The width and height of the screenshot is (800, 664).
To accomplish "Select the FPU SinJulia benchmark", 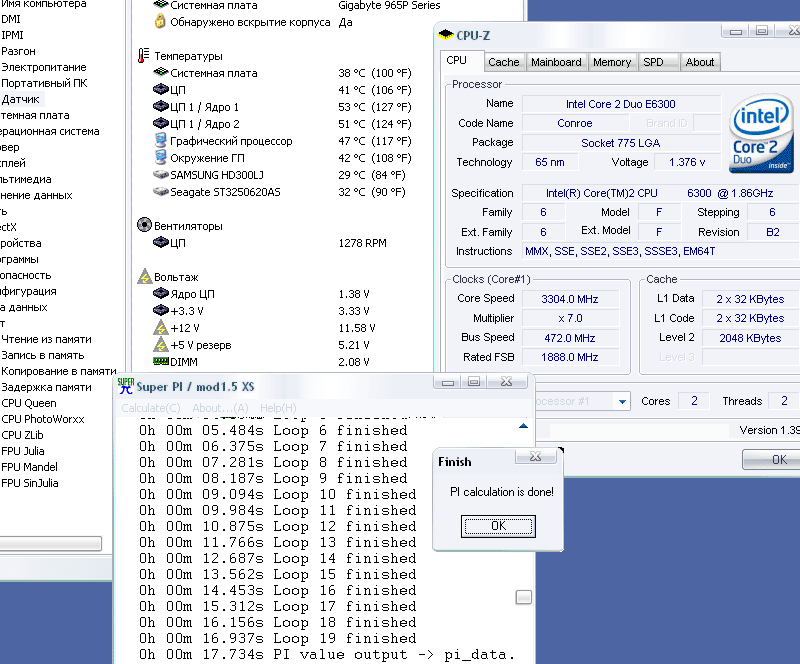I will pyautogui.click(x=30, y=483).
